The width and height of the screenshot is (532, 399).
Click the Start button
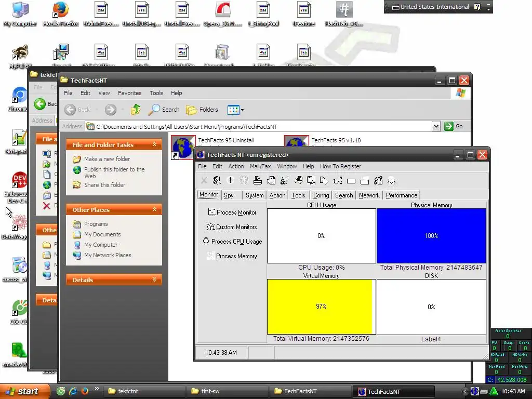24,391
